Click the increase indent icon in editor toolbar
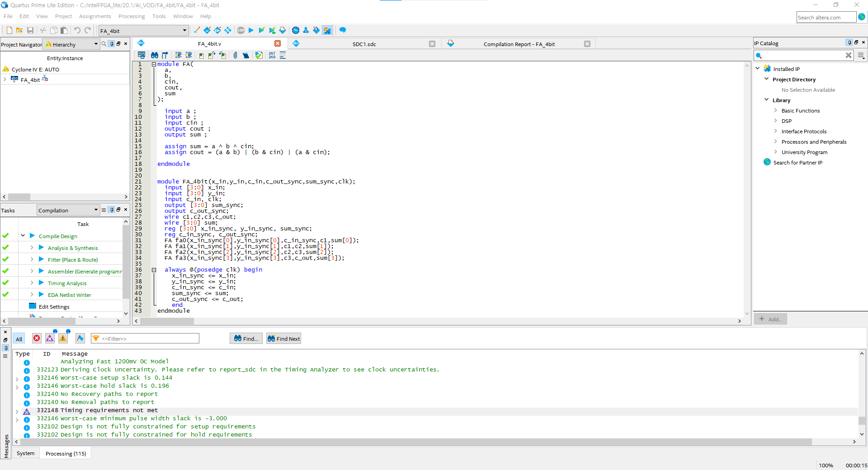This screenshot has width=868, height=470. tap(178, 55)
